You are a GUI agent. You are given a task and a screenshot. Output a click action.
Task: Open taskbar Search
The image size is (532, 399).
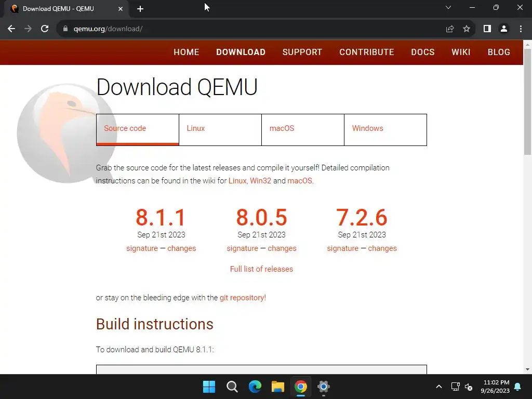click(232, 387)
